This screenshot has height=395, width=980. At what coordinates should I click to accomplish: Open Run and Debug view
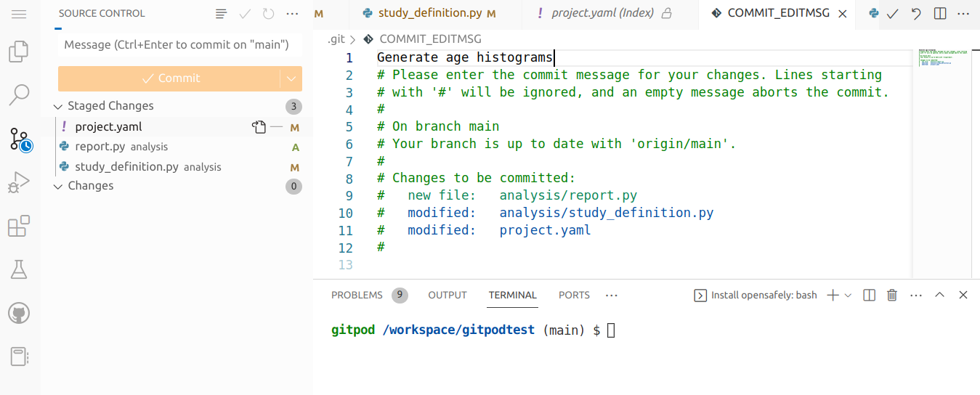[x=19, y=182]
